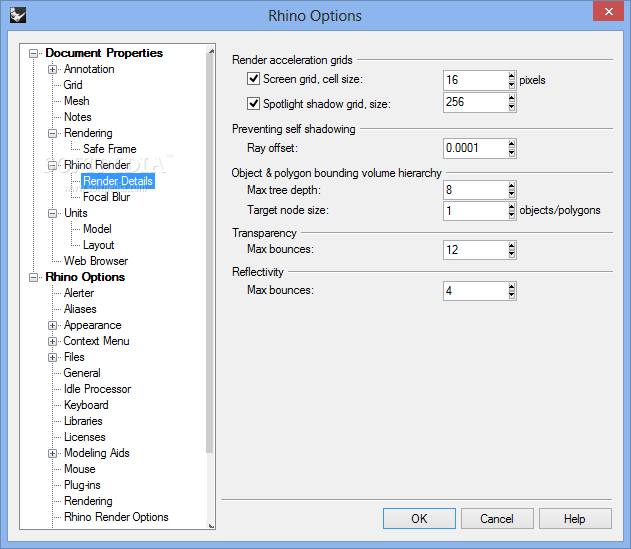The height and width of the screenshot is (549, 631).
Task: Expand the Modeling Aids tree node
Action: coord(52,453)
